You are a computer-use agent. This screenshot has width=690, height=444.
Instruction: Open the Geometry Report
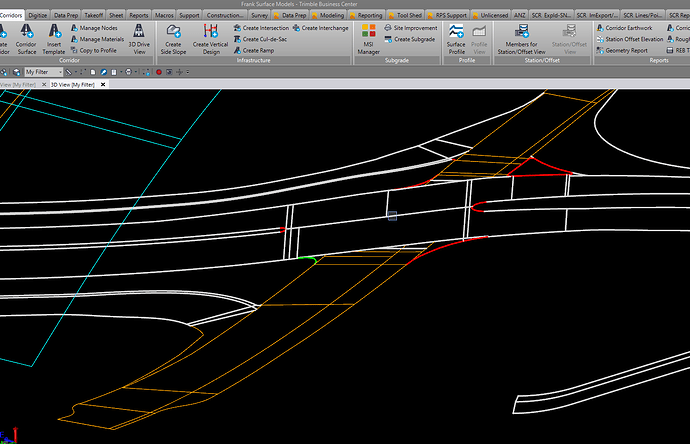622,51
